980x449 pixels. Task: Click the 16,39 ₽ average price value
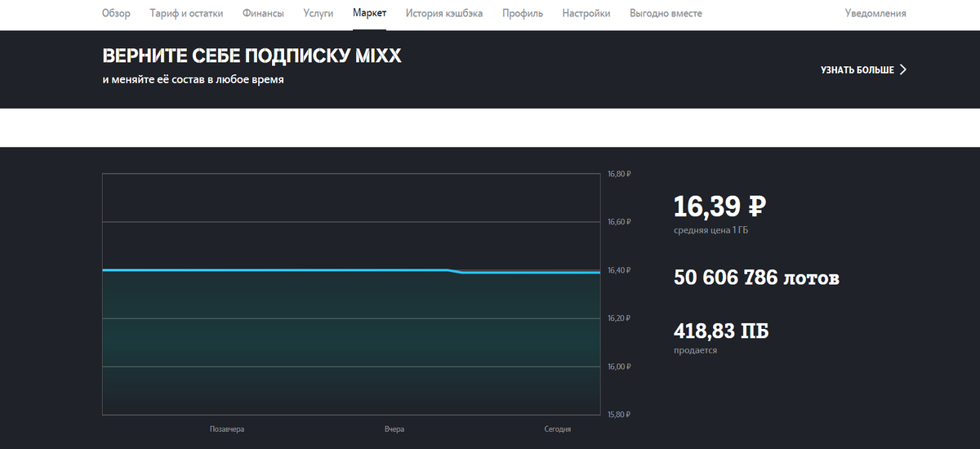719,207
